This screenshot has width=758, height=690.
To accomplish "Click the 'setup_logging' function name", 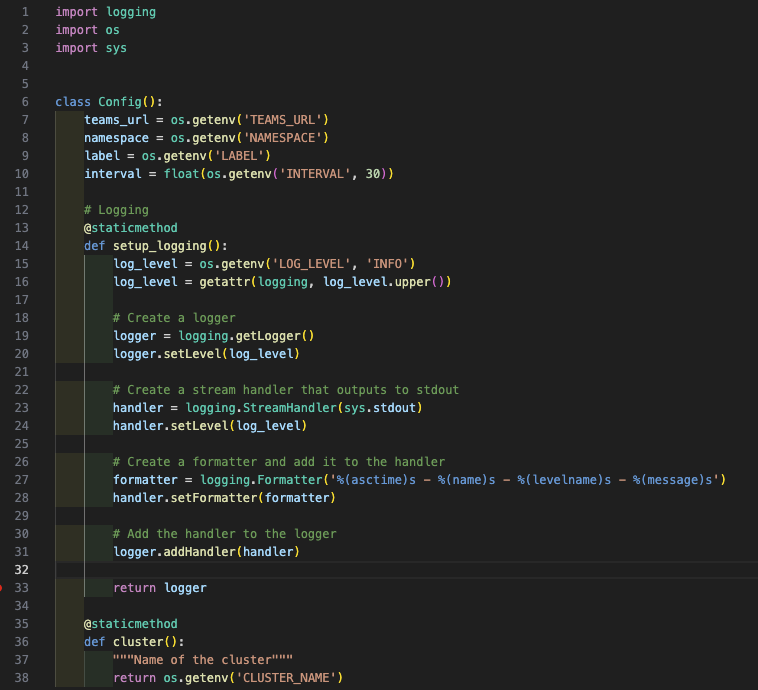I will tap(160, 246).
